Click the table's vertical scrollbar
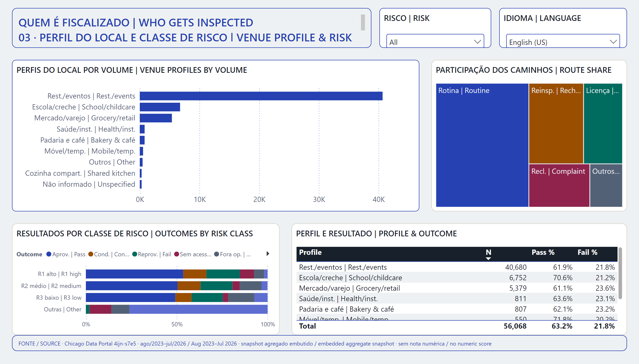The width and height of the screenshot is (639, 364). 620,273
